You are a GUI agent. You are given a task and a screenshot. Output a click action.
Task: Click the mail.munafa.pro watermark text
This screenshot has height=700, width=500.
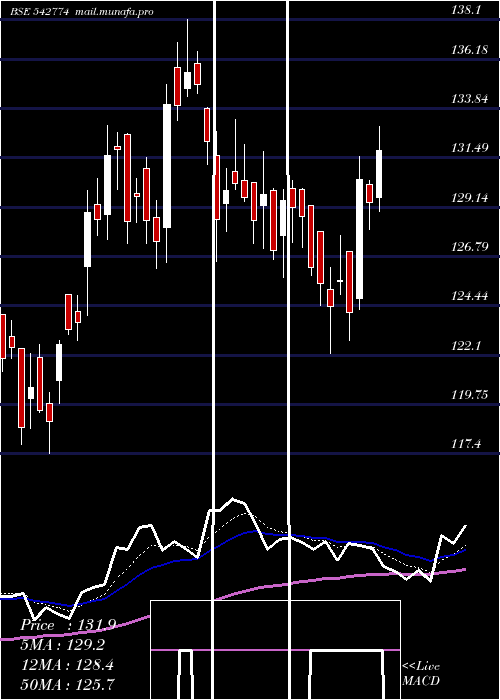[x=114, y=12]
